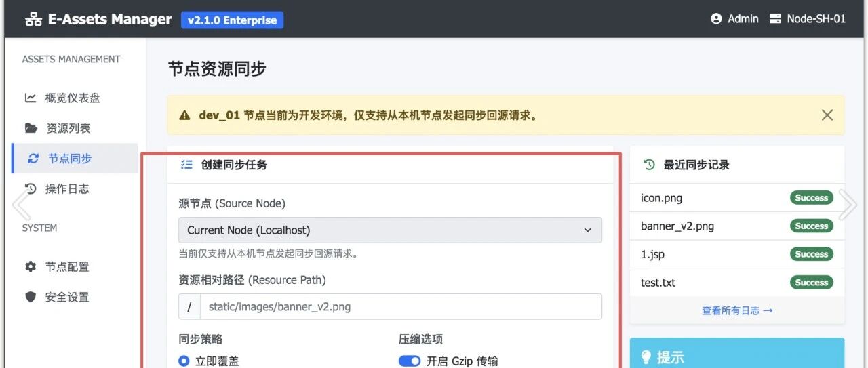Click the Admin user avatar icon
This screenshot has height=368, width=868.
tap(716, 19)
